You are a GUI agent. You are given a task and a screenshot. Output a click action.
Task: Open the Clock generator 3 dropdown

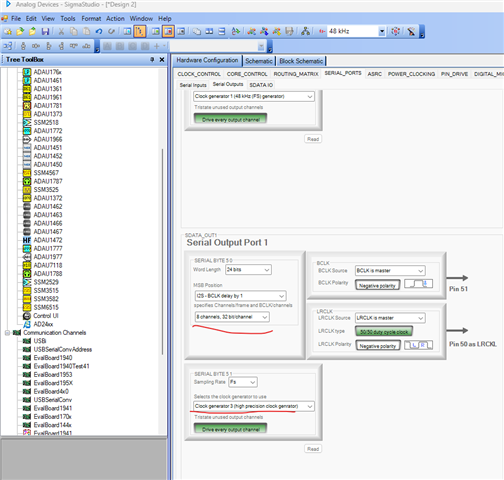click(254, 406)
